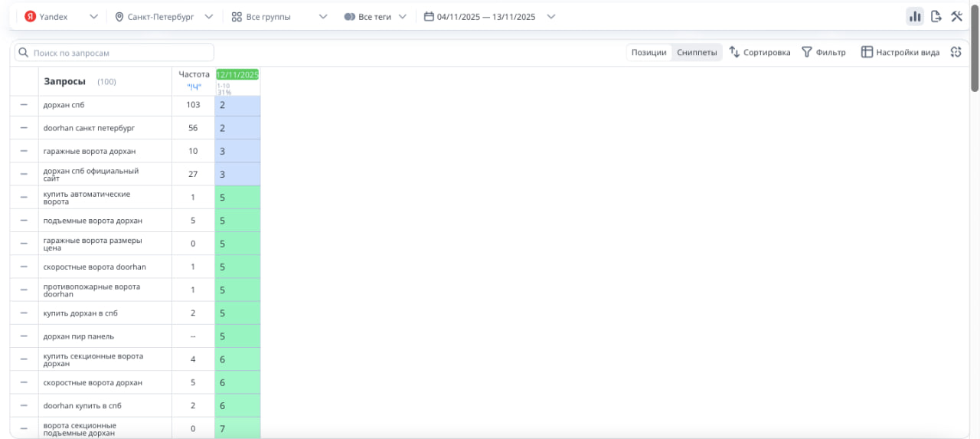
Task: Toggle the dash marker for купить дорхан в спб
Action: click(x=24, y=313)
